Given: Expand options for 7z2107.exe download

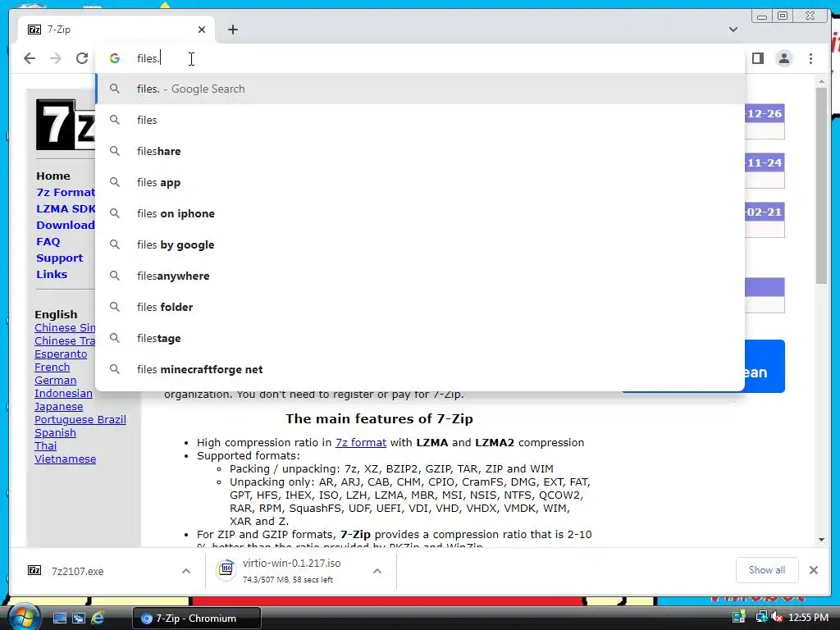Looking at the screenshot, I should tap(186, 571).
